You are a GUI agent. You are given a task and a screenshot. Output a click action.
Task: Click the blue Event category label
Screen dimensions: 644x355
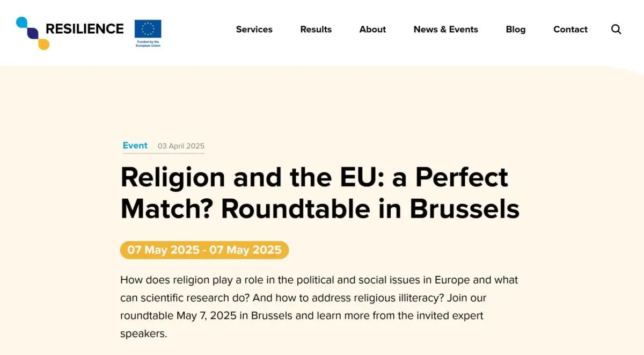click(135, 146)
